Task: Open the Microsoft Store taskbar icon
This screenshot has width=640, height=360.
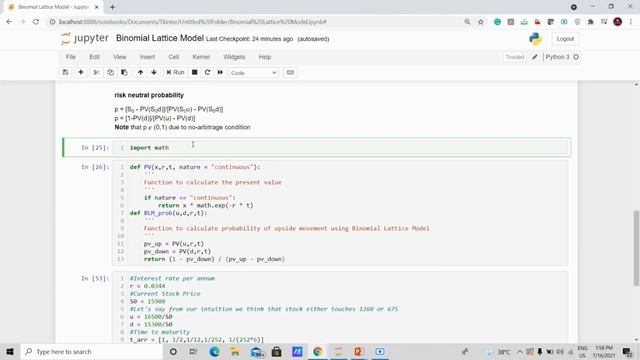Action: [x=276, y=351]
